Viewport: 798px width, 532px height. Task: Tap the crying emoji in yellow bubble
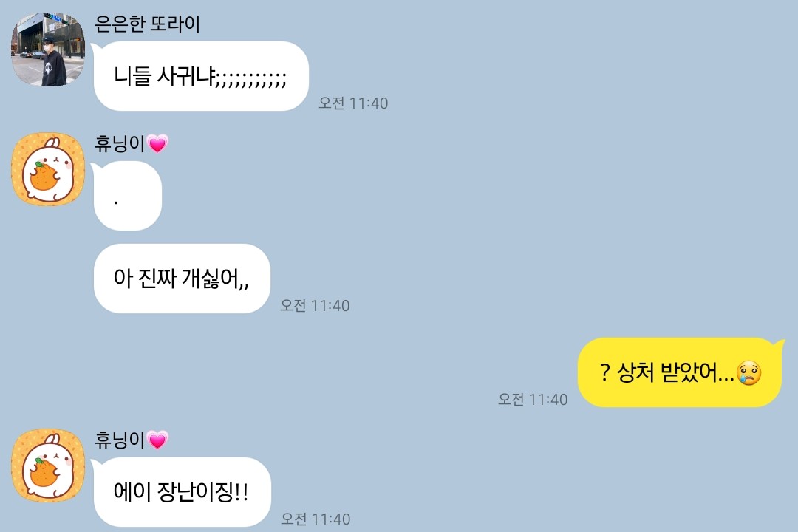click(748, 373)
